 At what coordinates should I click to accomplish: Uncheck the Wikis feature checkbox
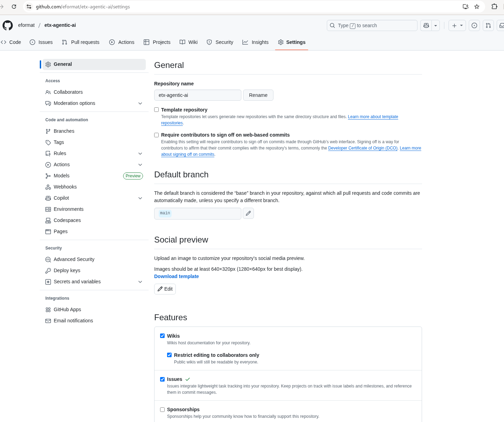[x=163, y=336]
